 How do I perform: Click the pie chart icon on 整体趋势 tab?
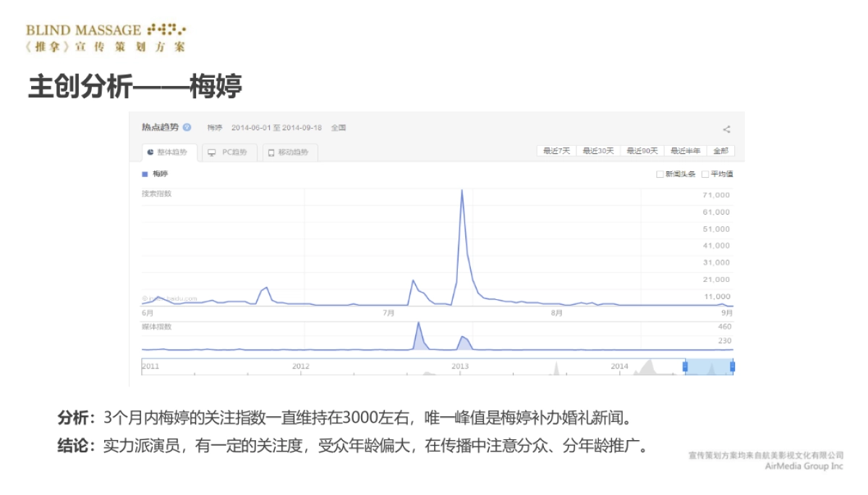pyautogui.click(x=150, y=150)
